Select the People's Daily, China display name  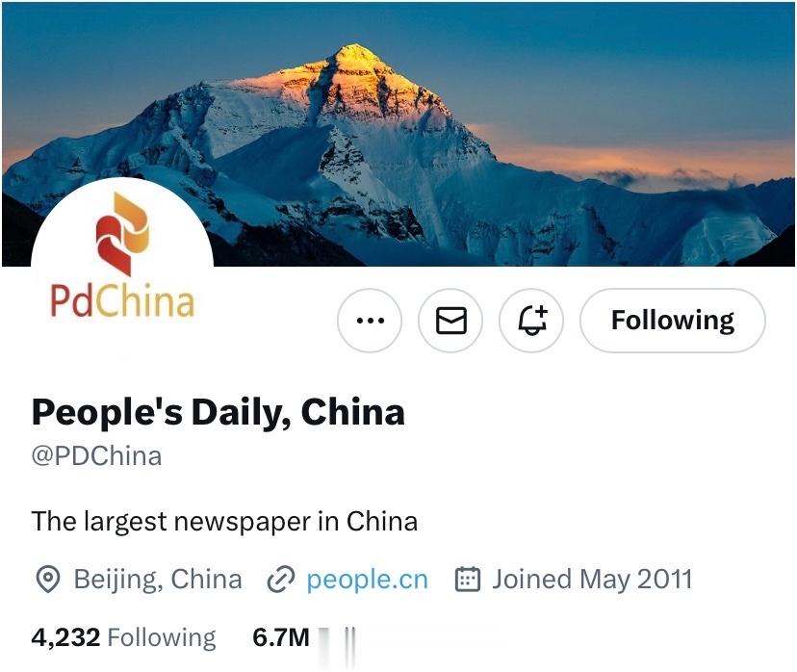[x=219, y=412]
